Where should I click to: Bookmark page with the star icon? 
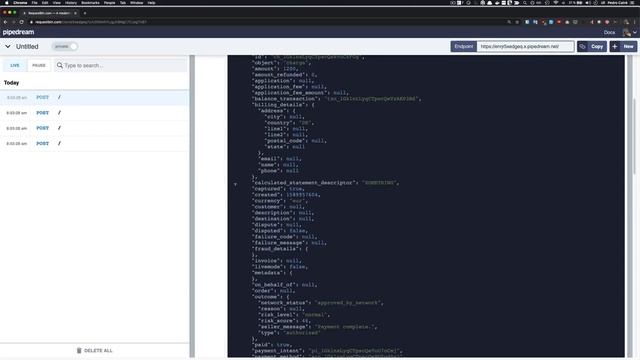(517, 22)
